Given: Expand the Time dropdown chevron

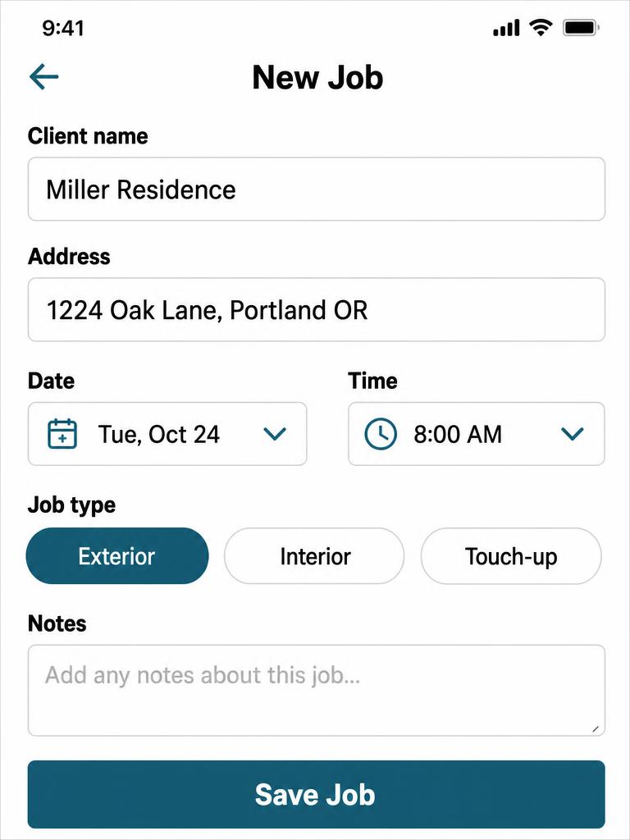Looking at the screenshot, I should pyautogui.click(x=572, y=433).
